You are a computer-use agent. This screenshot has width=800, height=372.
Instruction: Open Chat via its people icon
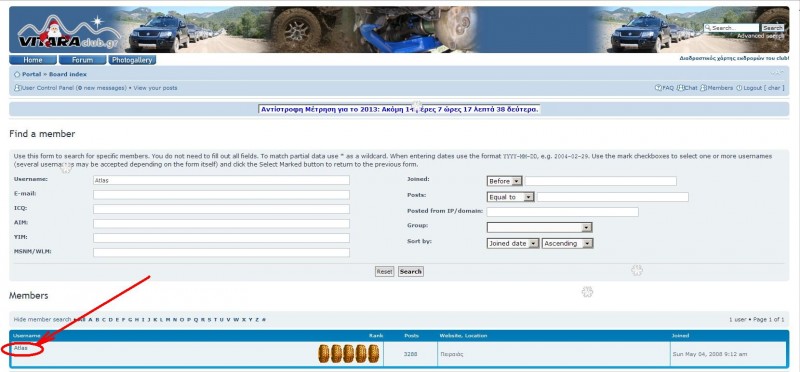point(680,88)
